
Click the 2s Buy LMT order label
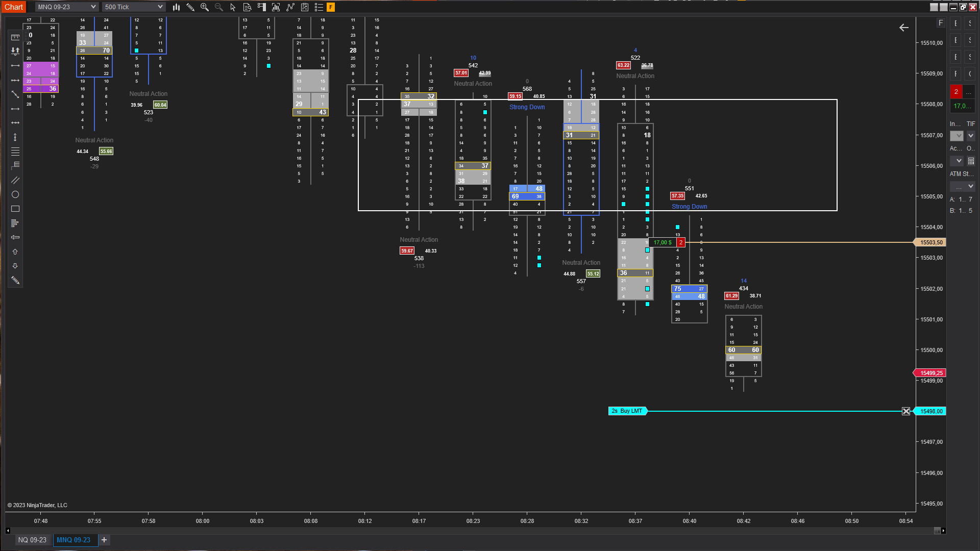[x=627, y=411]
